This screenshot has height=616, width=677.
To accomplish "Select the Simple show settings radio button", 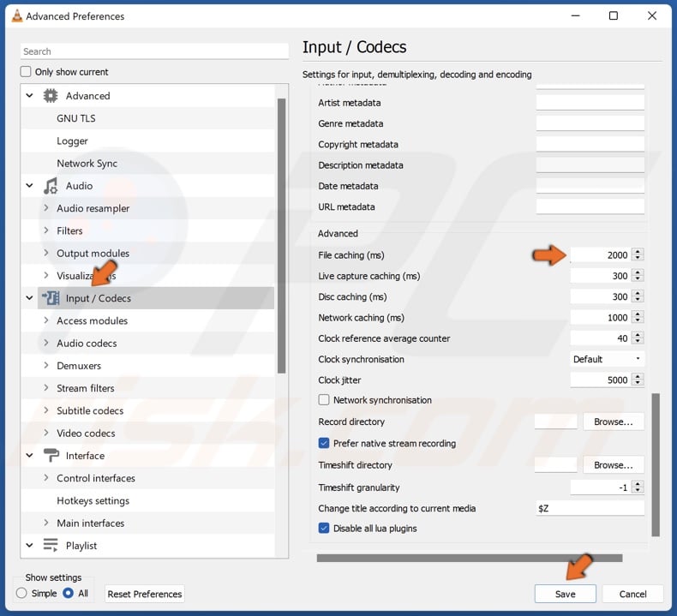I will tap(21, 593).
